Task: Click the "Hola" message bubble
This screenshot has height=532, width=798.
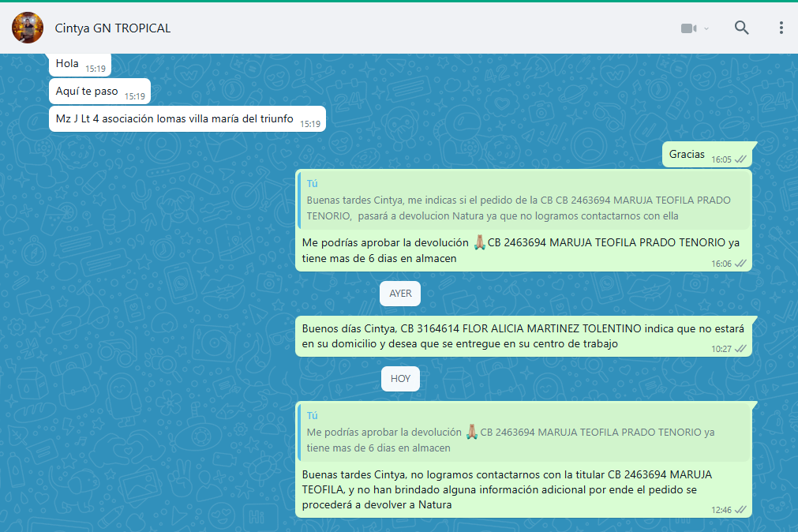Action: (68, 64)
